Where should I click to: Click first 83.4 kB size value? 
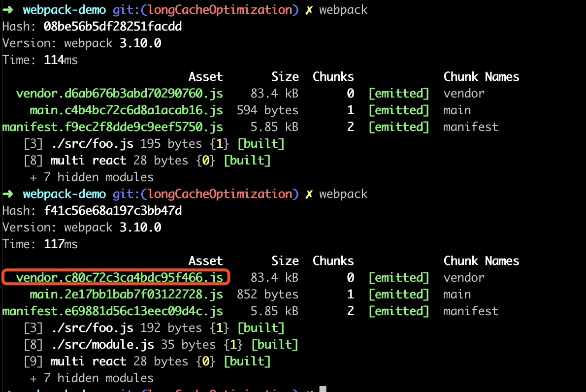[274, 94]
